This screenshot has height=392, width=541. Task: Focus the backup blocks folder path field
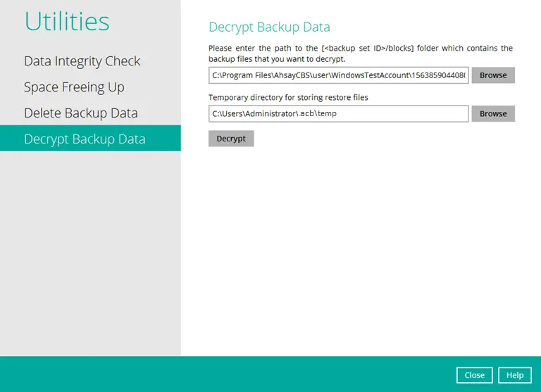point(338,75)
